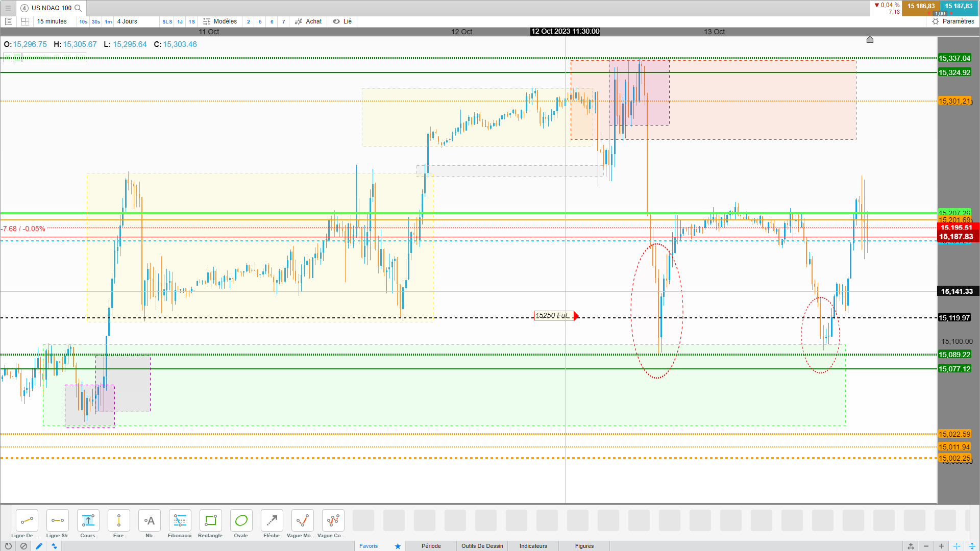Image resolution: width=980 pixels, height=551 pixels.
Task: Select the Ligne S/r tool
Action: pos(57,521)
